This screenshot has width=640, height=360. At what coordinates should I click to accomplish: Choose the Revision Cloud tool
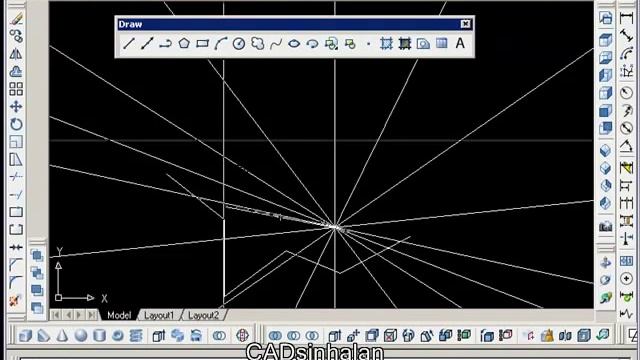coord(258,43)
